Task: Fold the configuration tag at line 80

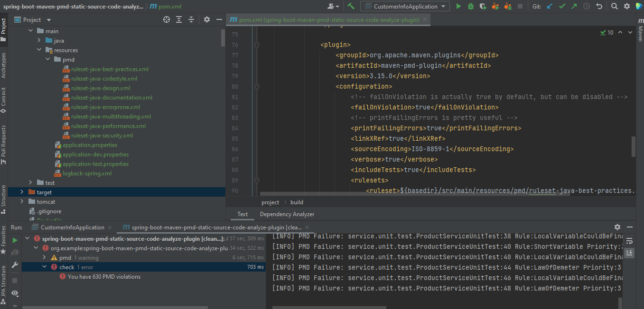Action: click(x=257, y=86)
